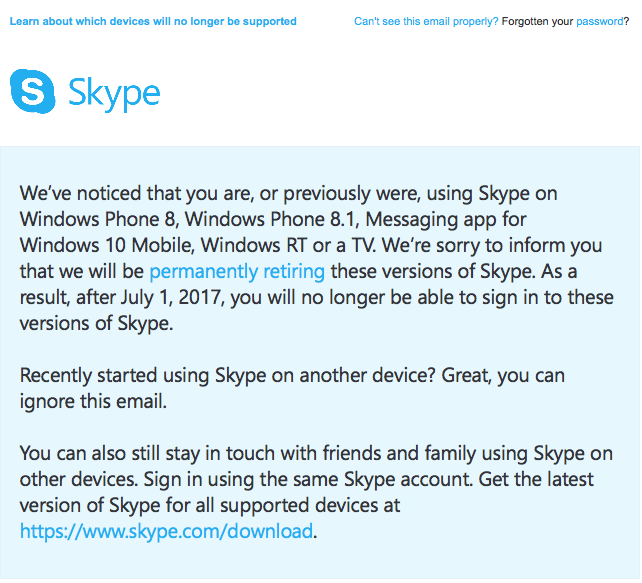Click the "ignore this email" text
The width and height of the screenshot is (642, 583).
[x=93, y=401]
